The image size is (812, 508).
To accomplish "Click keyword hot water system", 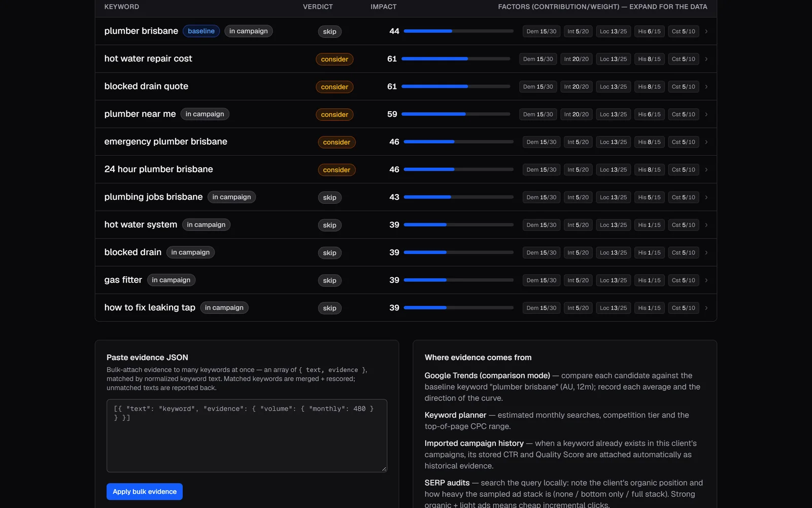I will [141, 225].
